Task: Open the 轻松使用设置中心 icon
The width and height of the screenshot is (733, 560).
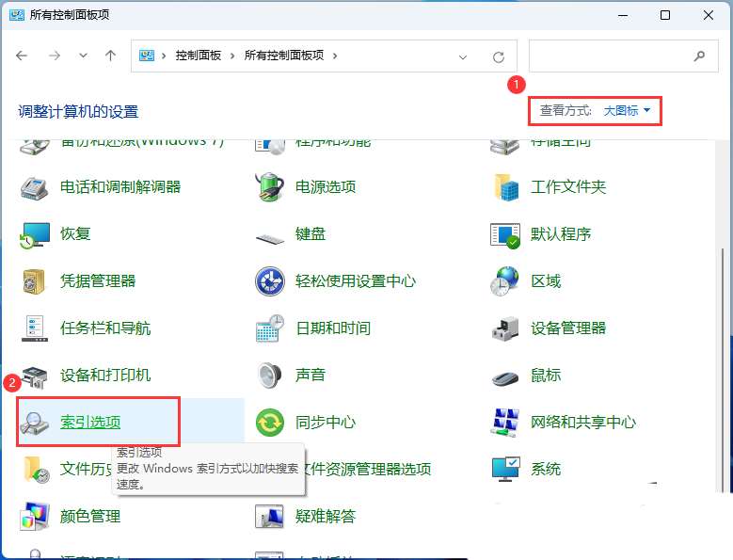Action: click(x=270, y=281)
